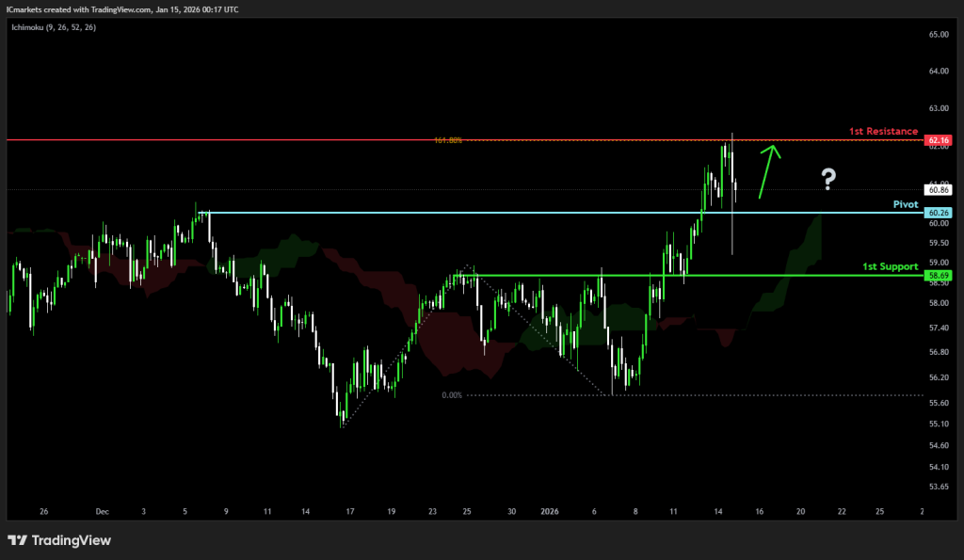Viewport: 964px width, 560px height.
Task: Click the 0.00% Fibonacci level label
Action: point(452,395)
